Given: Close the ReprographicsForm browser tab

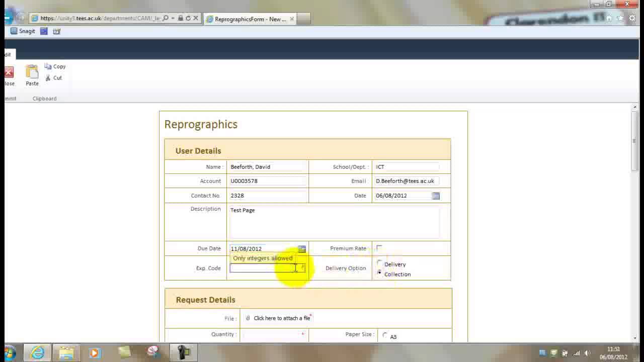Looking at the screenshot, I should pos(292,19).
